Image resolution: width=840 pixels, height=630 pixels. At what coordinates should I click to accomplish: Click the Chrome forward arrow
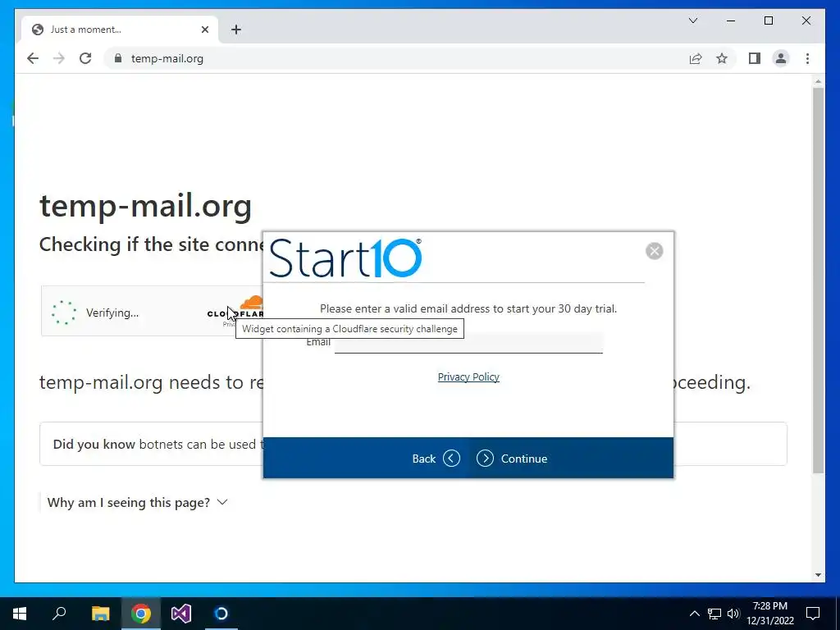coord(59,58)
